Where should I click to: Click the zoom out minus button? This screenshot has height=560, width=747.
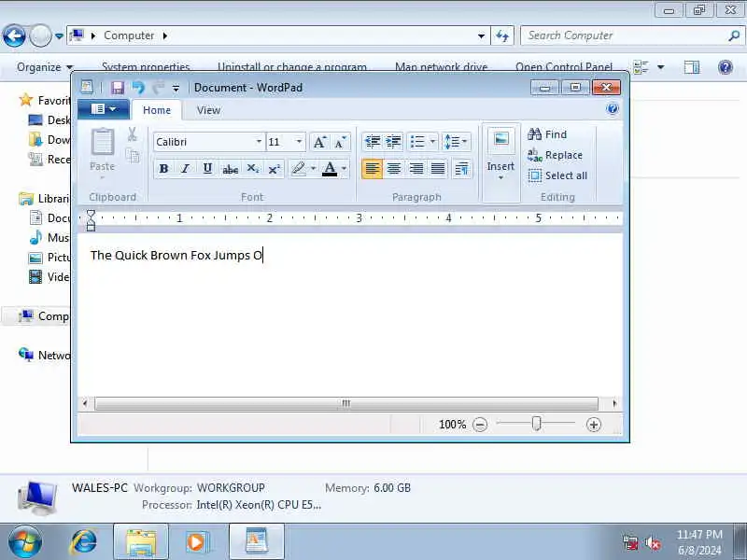click(480, 425)
